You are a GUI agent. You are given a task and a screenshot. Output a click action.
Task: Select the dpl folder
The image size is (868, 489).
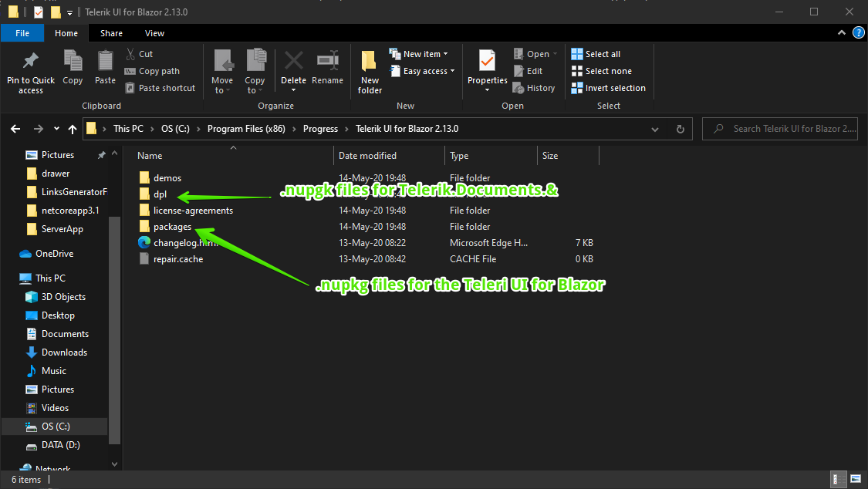[x=160, y=194]
